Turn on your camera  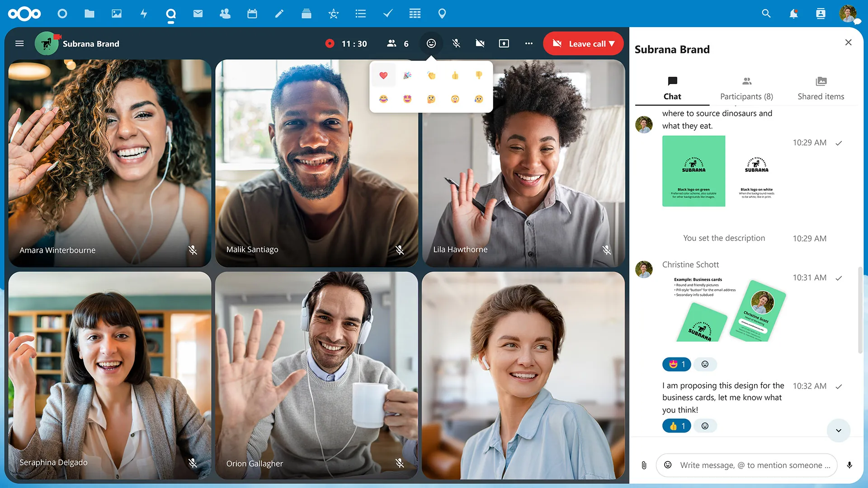coord(480,43)
